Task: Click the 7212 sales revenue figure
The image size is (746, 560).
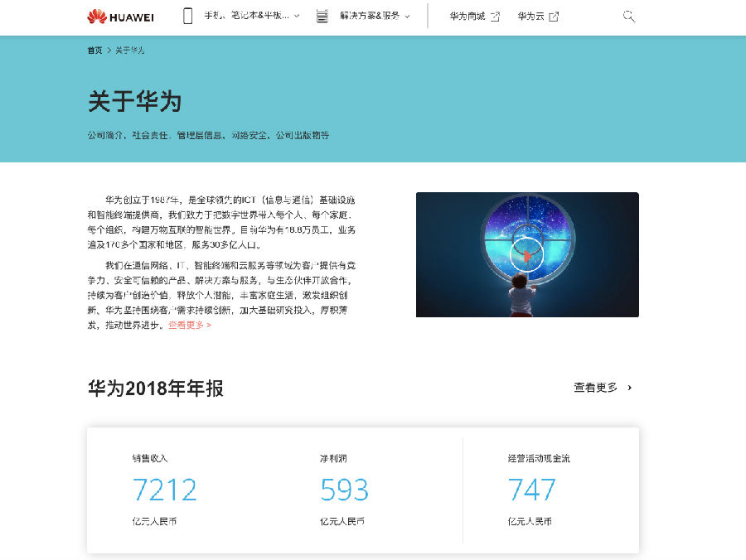Action: tap(165, 490)
